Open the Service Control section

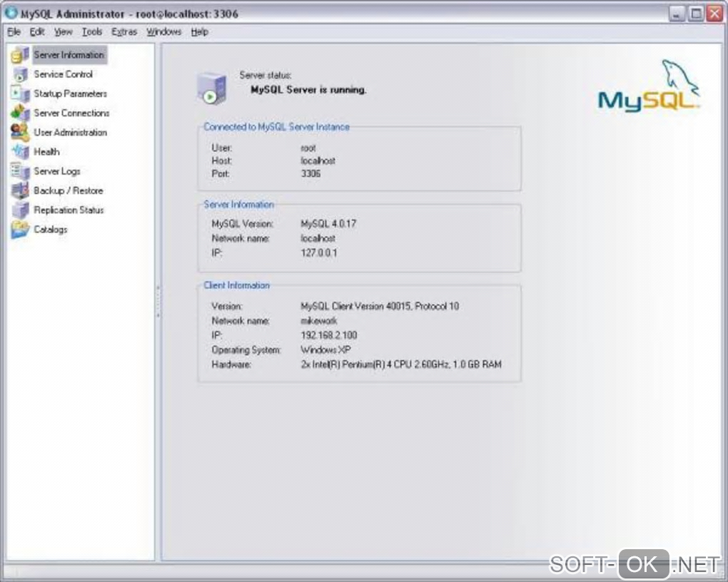(x=63, y=74)
